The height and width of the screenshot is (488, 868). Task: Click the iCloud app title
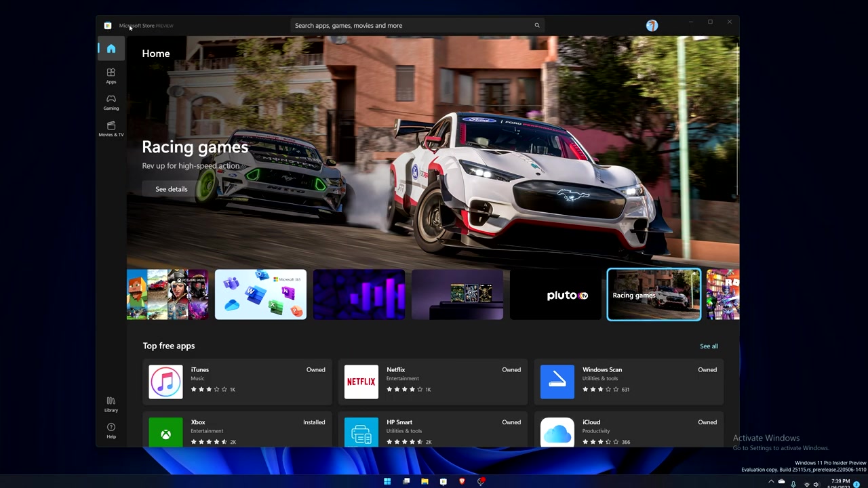click(591, 422)
